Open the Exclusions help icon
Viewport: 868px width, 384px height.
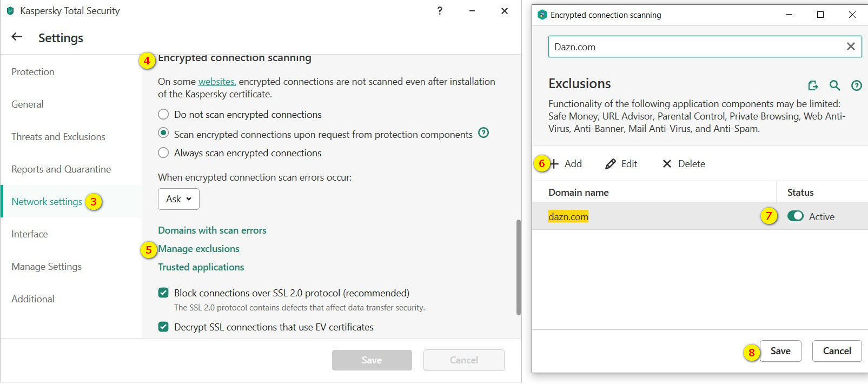(856, 85)
